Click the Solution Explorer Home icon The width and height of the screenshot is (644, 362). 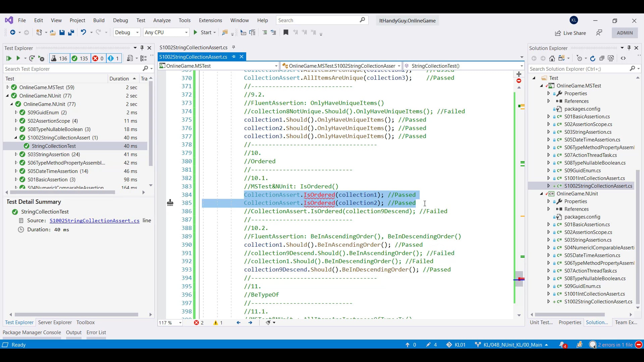552,58
